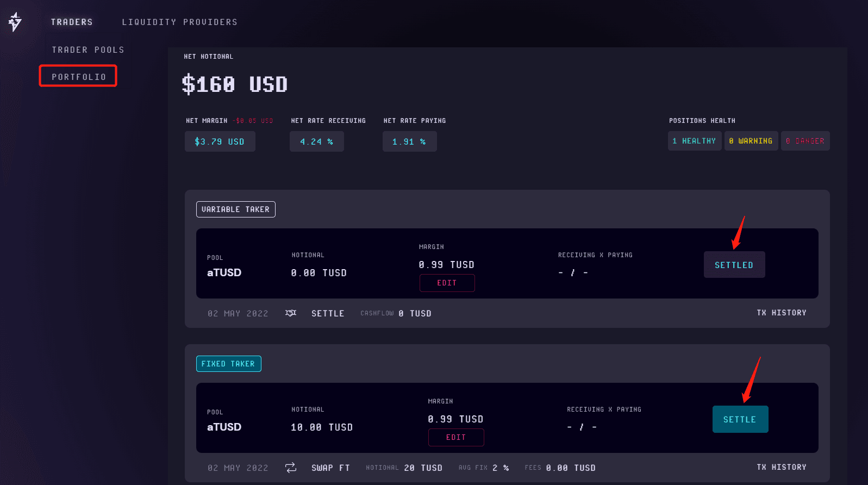
Task: Edit margin of Variable Taker position
Action: tap(447, 283)
